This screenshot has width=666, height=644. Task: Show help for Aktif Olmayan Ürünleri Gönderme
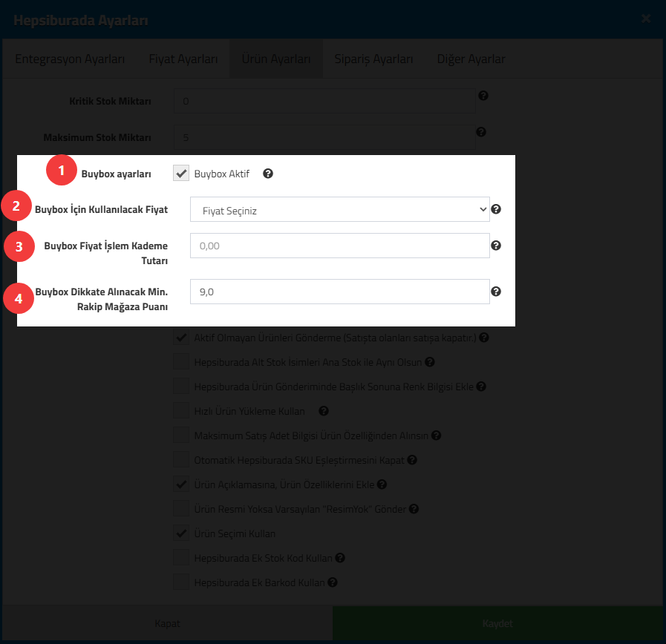point(484,338)
